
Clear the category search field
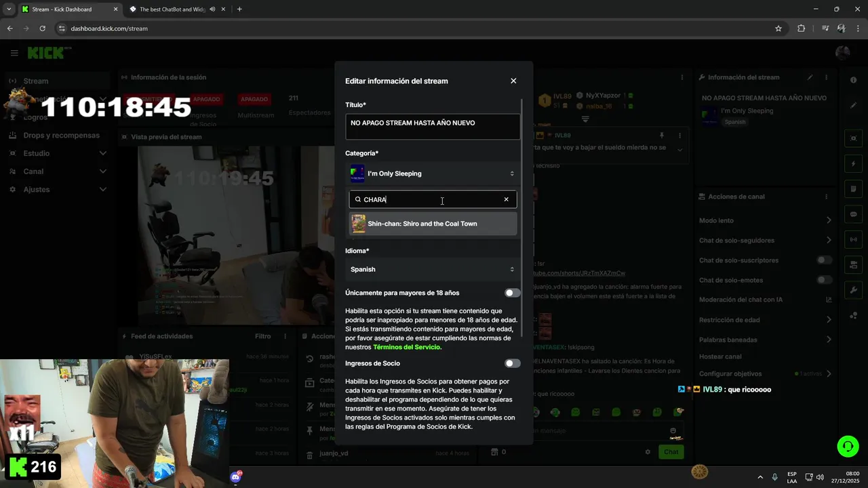(506, 199)
